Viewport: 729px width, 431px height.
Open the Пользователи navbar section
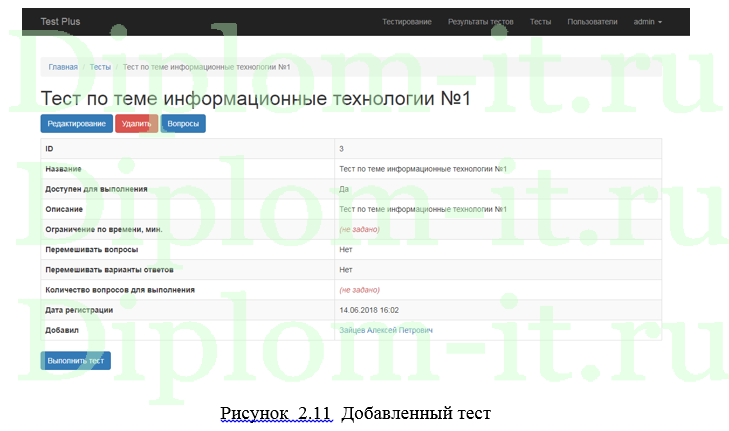coord(592,21)
